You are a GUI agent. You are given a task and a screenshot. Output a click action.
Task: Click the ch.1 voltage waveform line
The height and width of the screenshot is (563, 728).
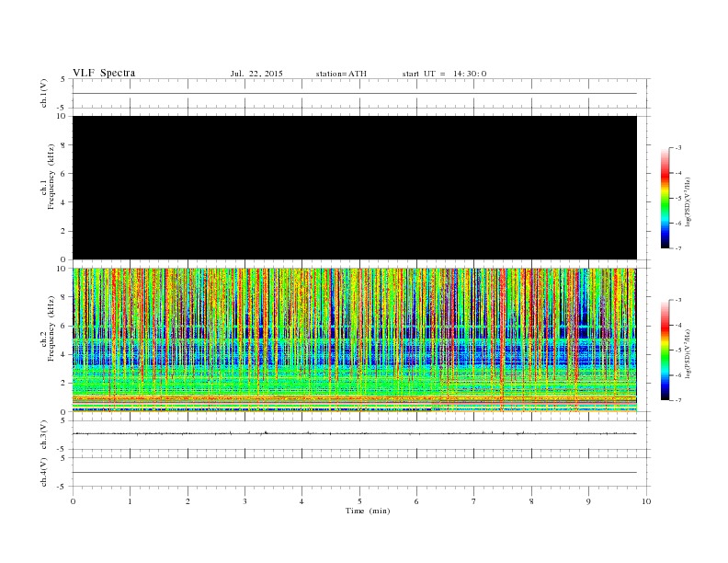[355, 93]
